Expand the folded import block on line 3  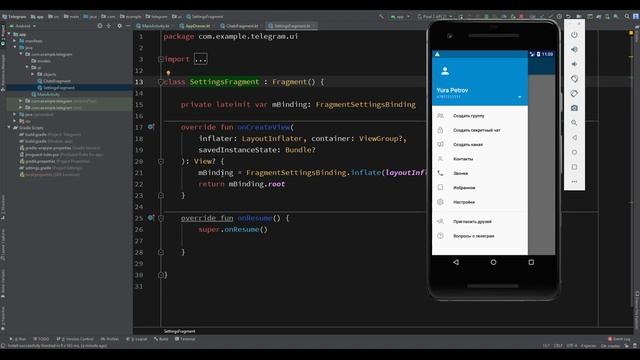(x=161, y=59)
